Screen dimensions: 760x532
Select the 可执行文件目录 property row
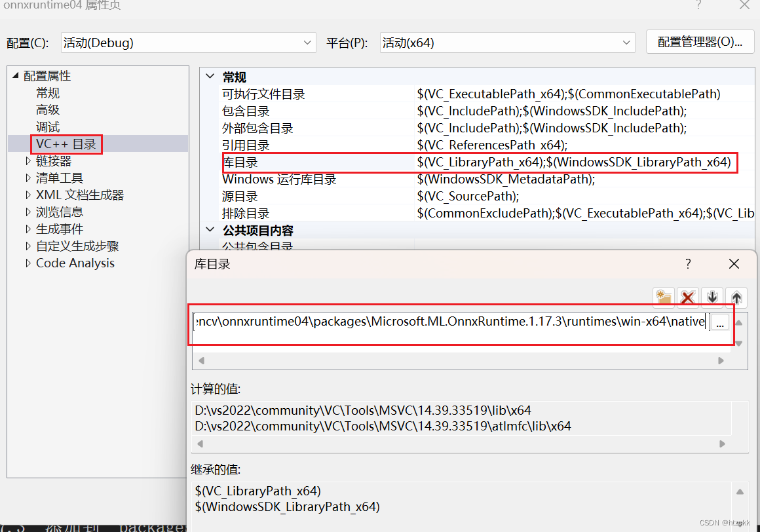pos(487,94)
